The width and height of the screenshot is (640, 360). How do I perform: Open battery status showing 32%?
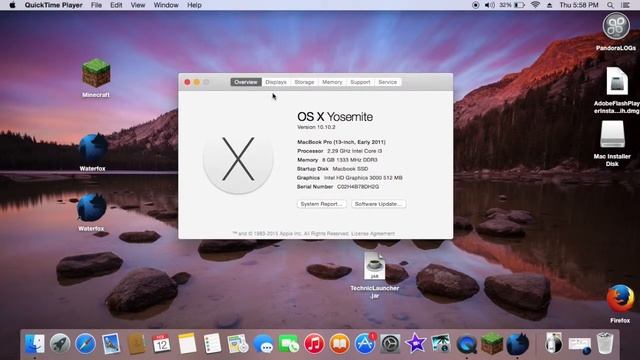(x=512, y=5)
